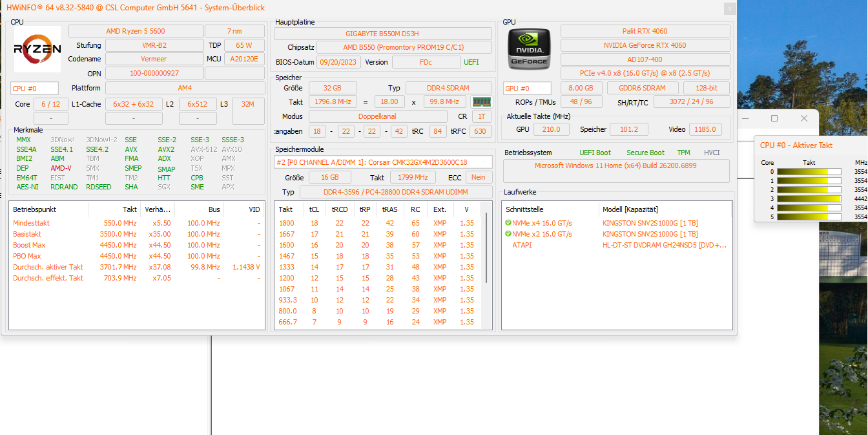Click the tRCD column header

[339, 209]
